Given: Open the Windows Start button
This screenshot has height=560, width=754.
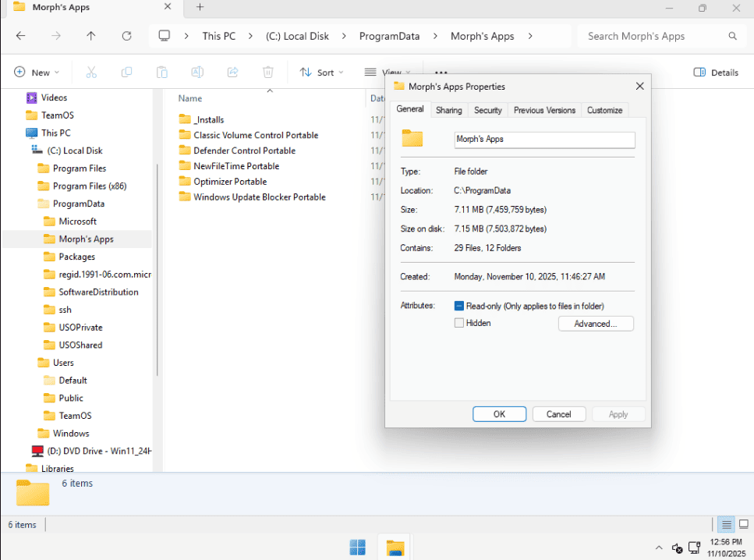Looking at the screenshot, I should (358, 548).
